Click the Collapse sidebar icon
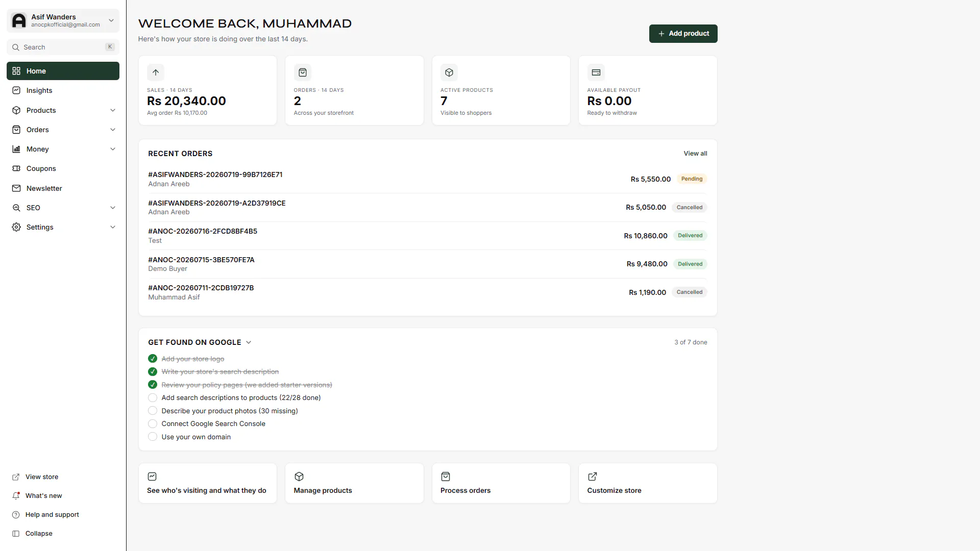 coord(16,533)
